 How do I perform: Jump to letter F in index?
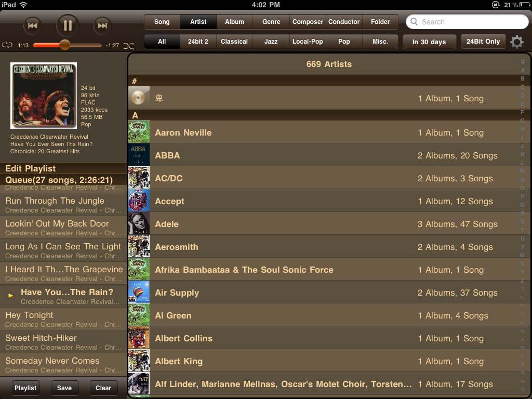(x=523, y=112)
